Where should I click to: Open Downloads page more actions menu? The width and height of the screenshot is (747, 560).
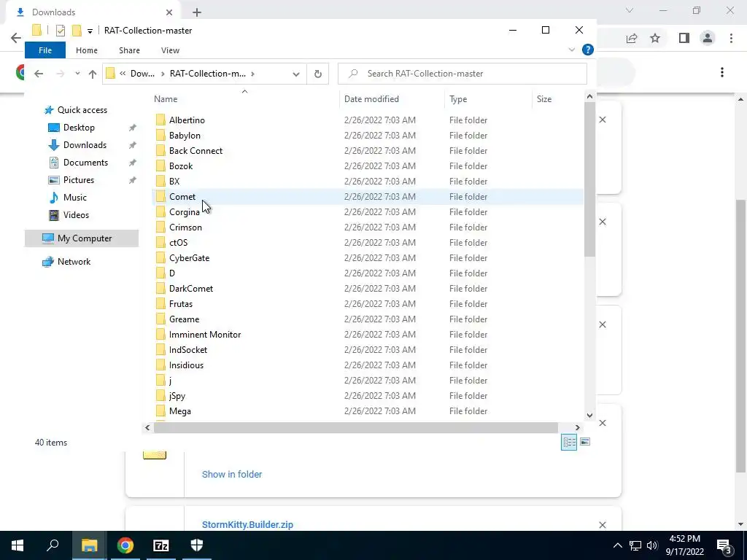(x=722, y=72)
